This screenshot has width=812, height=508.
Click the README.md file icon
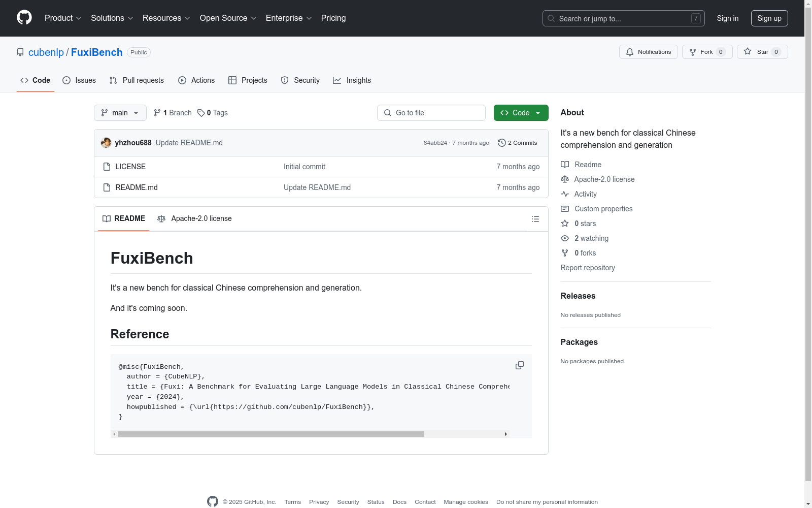point(107,187)
